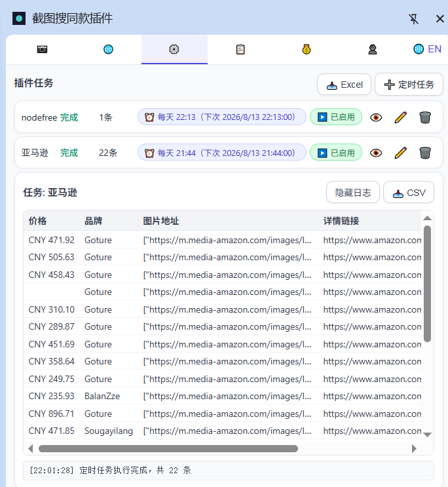
Task: Select the CNY 458.43 price cell
Action: pos(52,275)
